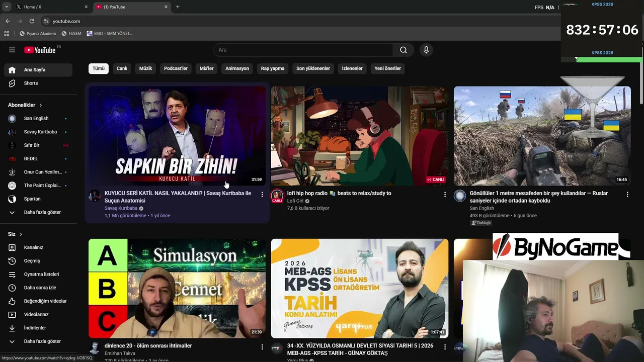644x362 pixels.
Task: Open Shorts from the sidebar
Action: point(38,83)
